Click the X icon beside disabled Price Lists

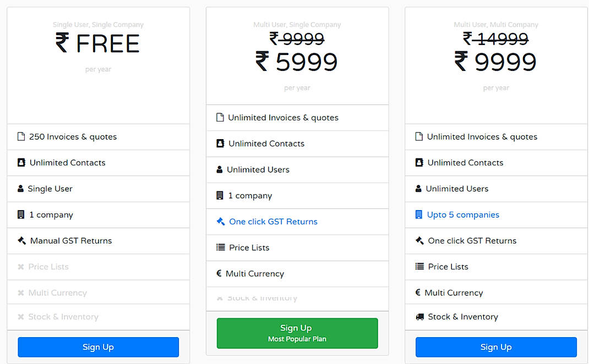tap(22, 267)
